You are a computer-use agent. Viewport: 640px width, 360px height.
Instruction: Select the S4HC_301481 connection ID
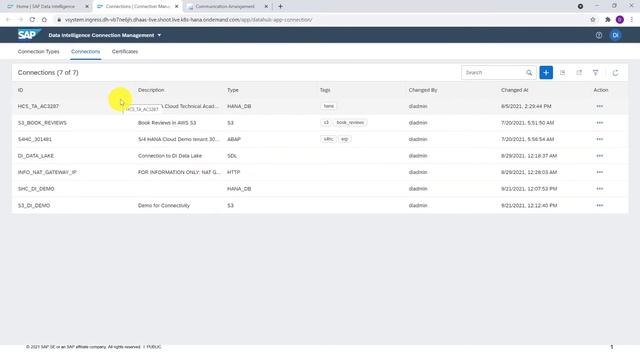[35, 139]
